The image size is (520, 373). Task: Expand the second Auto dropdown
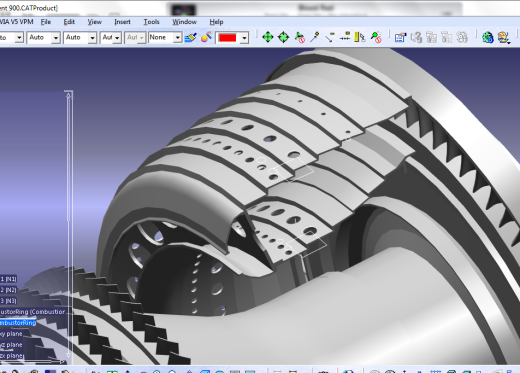point(92,38)
